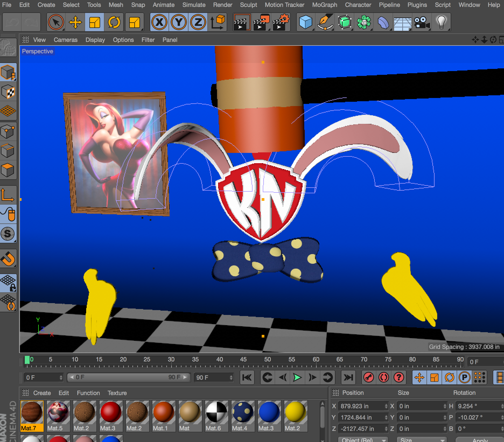Image resolution: width=504 pixels, height=442 pixels.
Task: Open the spline Pen tool flyout
Action: [x=325, y=22]
